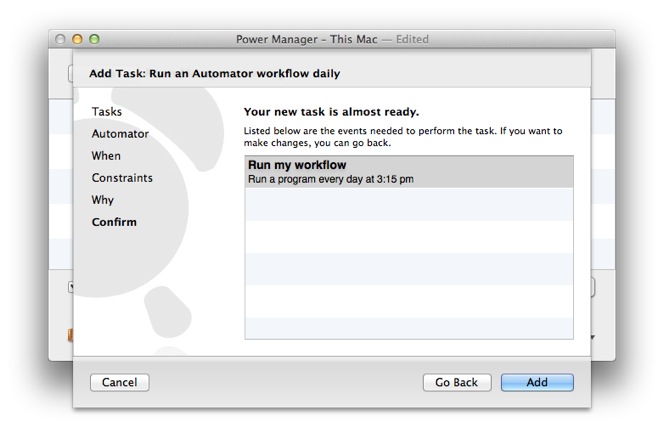Screen dimensions: 664x428
Task: Select the Why step
Action: 102,200
